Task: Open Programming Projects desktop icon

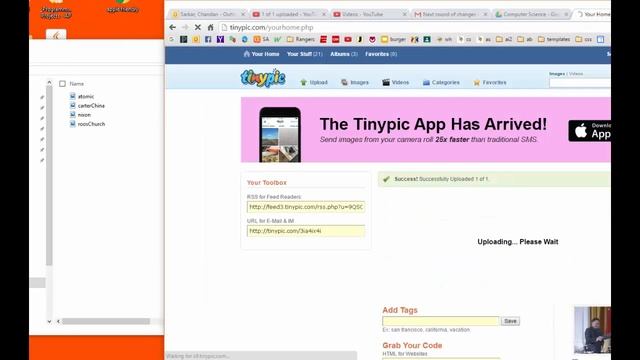Action: [56, 10]
